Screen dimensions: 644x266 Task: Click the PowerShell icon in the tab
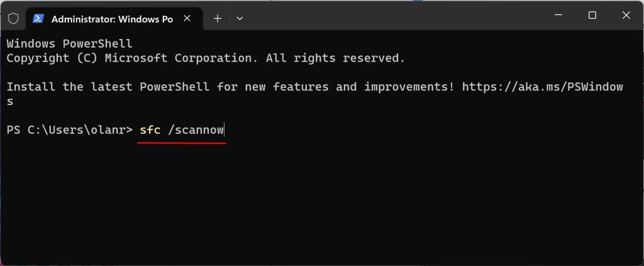pyautogui.click(x=38, y=19)
